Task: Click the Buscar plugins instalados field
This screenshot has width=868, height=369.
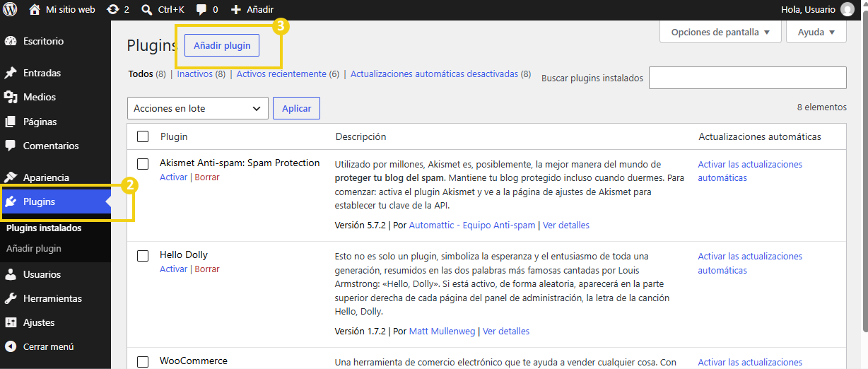Action: 747,78
